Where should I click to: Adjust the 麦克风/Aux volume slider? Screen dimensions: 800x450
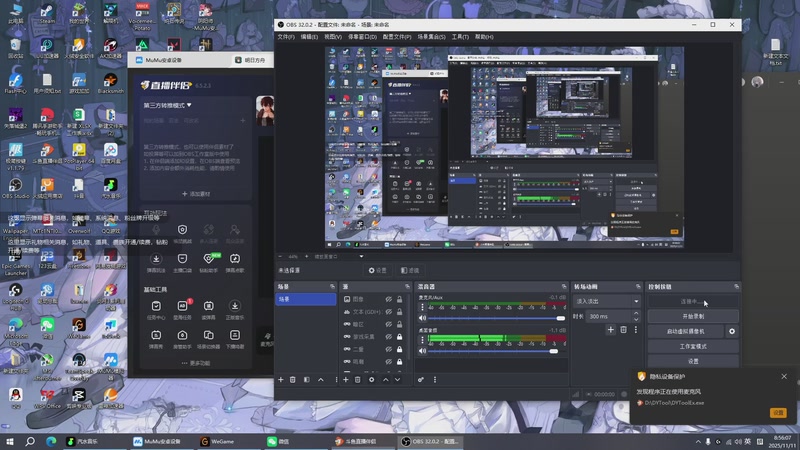tap(496, 318)
